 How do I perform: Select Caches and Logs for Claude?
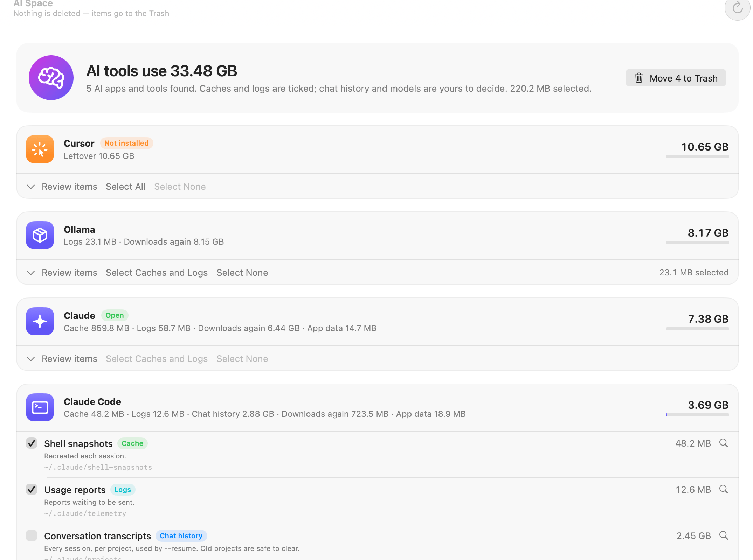tap(157, 359)
